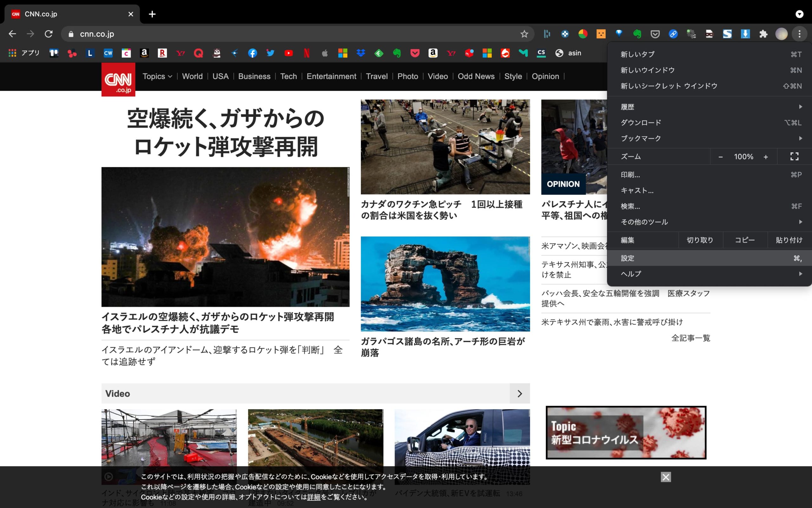Viewport: 812px width, 508px height.
Task: Open the Facebook bookmark
Action: point(252,53)
